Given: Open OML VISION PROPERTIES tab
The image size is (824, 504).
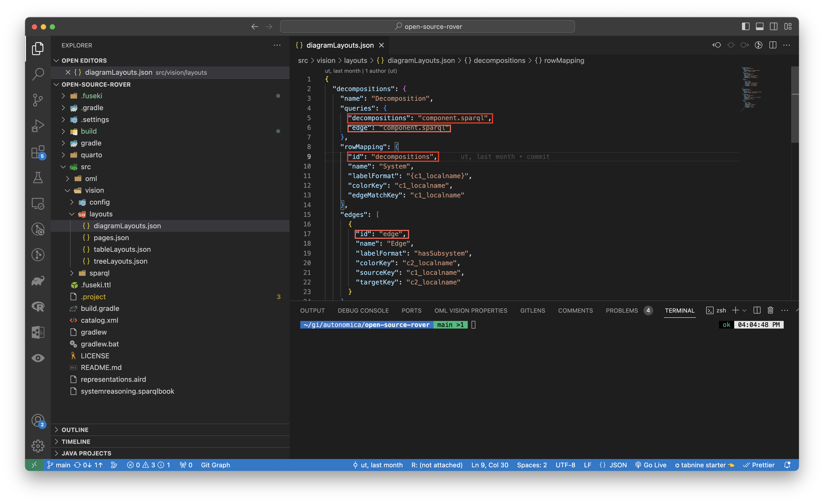Looking at the screenshot, I should pyautogui.click(x=470, y=310).
